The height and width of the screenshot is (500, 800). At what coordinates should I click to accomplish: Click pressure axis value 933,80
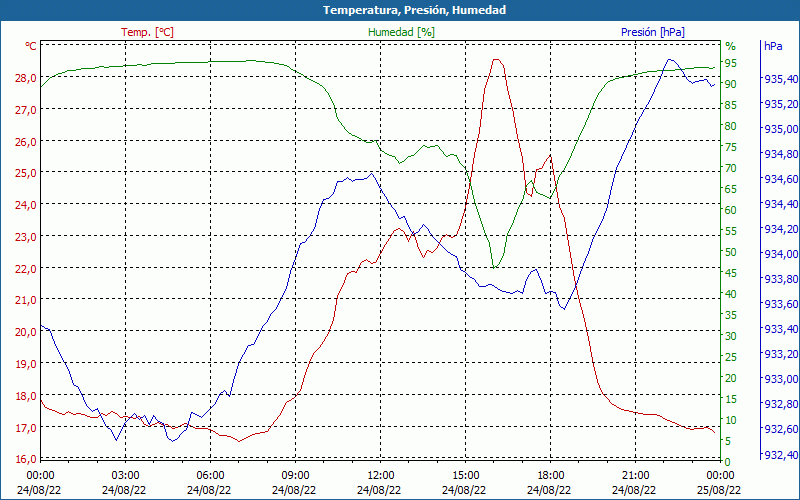pyautogui.click(x=781, y=279)
